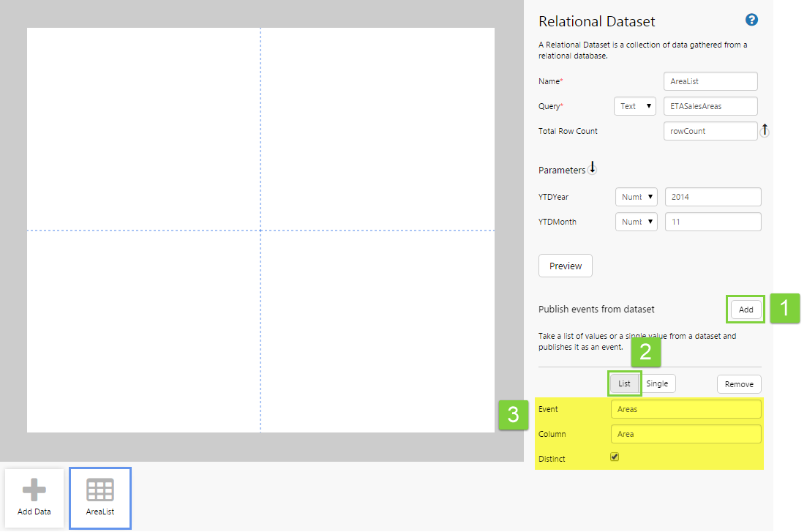
Task: Click the up arrow beside Total Row Count
Action: point(765,130)
